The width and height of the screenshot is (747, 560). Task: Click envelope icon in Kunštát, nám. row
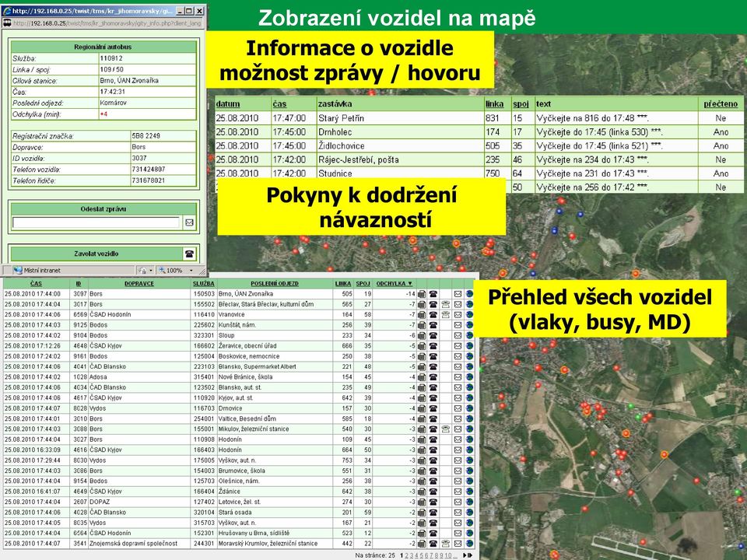458,325
